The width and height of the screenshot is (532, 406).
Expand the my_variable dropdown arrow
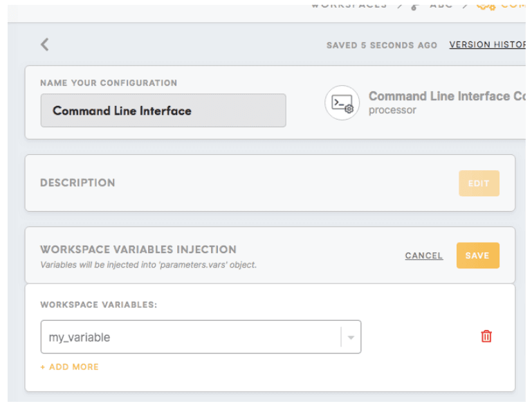(350, 338)
